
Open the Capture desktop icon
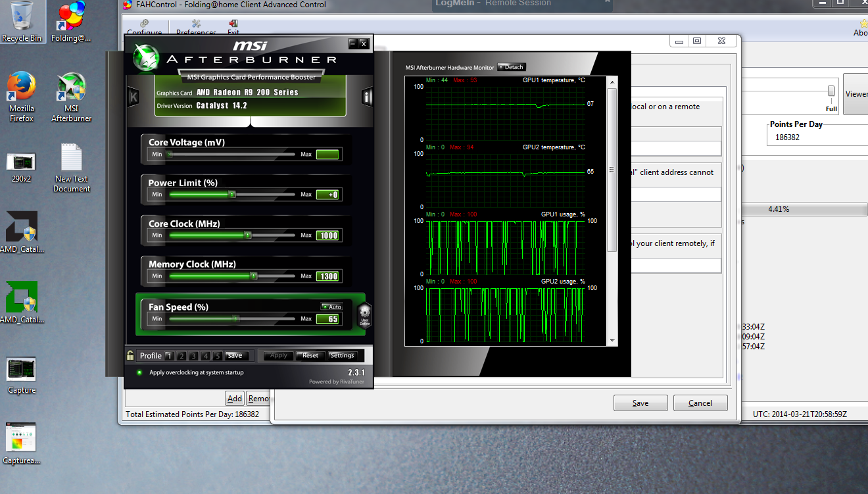(x=22, y=375)
